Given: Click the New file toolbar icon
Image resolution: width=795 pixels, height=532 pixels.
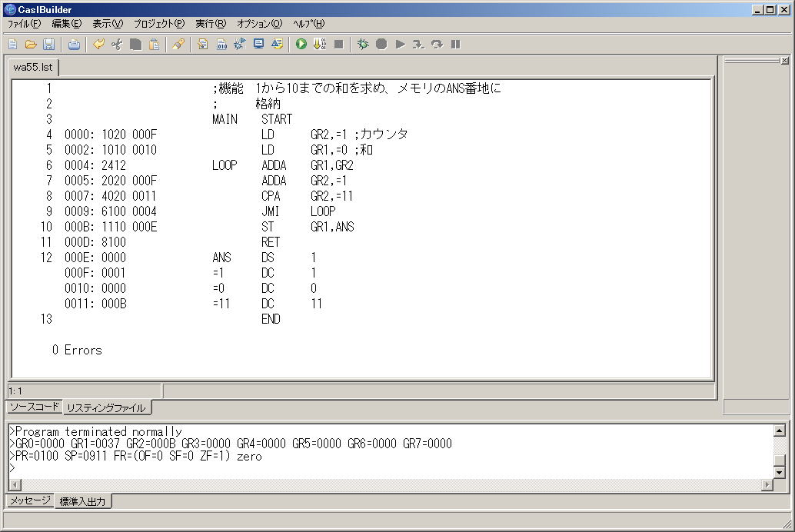Looking at the screenshot, I should [13, 45].
